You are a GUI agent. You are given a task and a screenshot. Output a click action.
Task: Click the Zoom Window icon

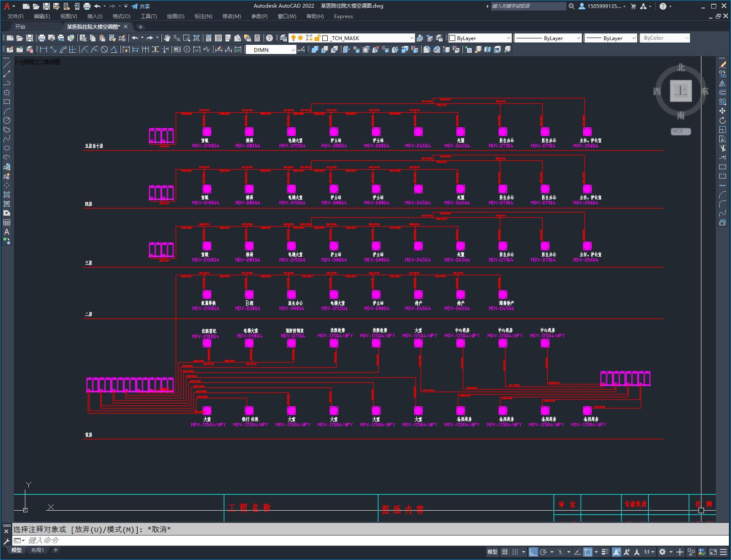point(186,38)
